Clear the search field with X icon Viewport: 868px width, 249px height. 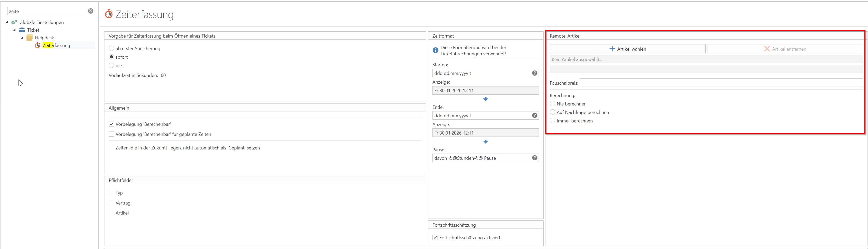pos(91,11)
